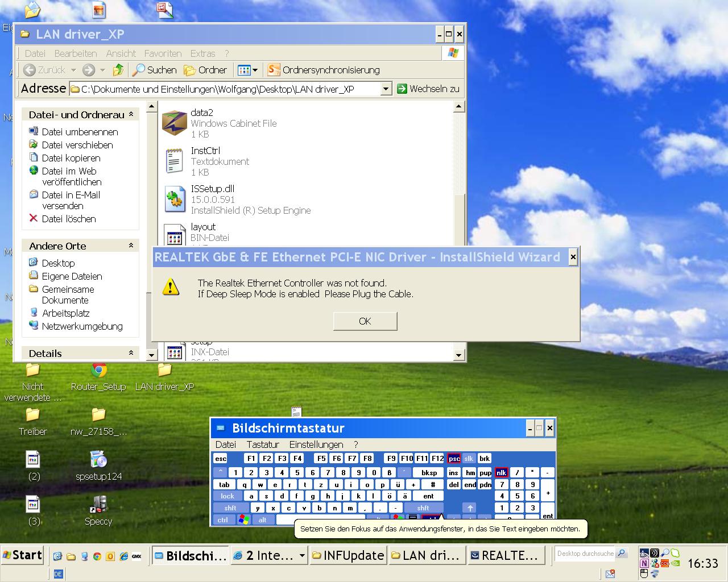Open the Zurück history dropdown arrow
728x582 pixels.
tap(73, 70)
